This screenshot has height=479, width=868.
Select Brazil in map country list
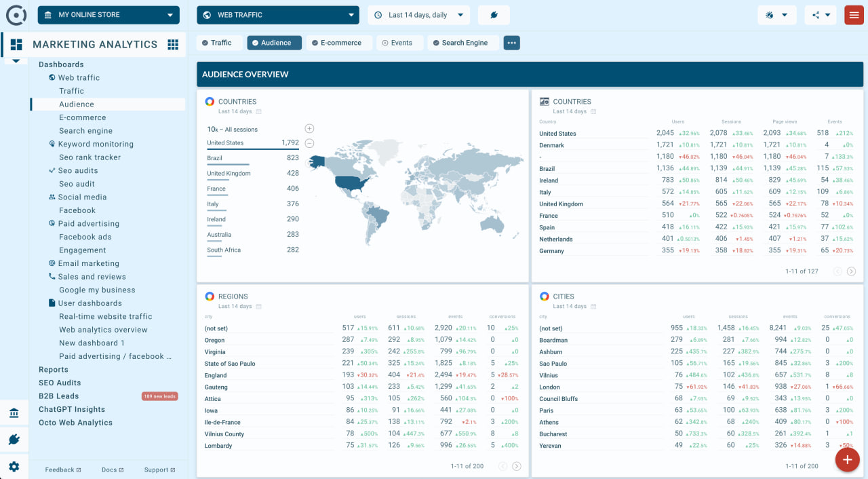[x=253, y=158]
